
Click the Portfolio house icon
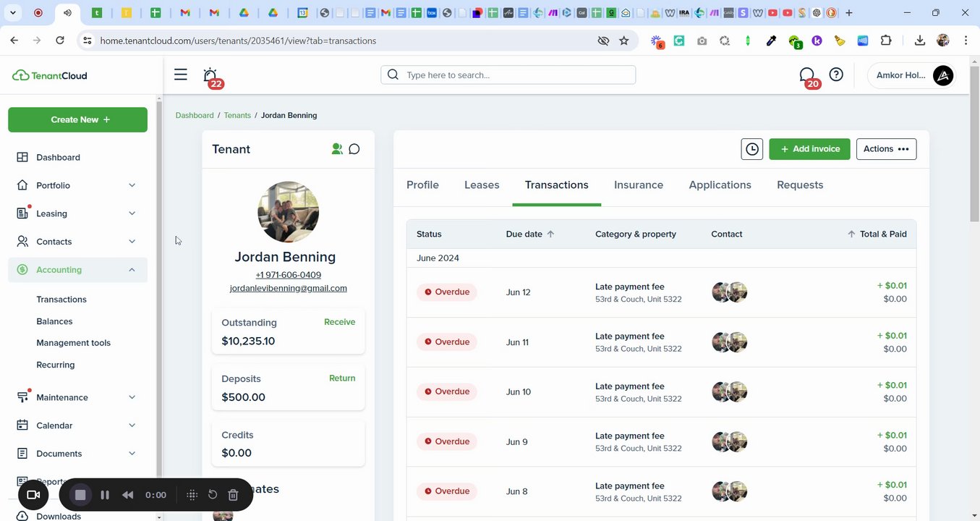pyautogui.click(x=22, y=185)
